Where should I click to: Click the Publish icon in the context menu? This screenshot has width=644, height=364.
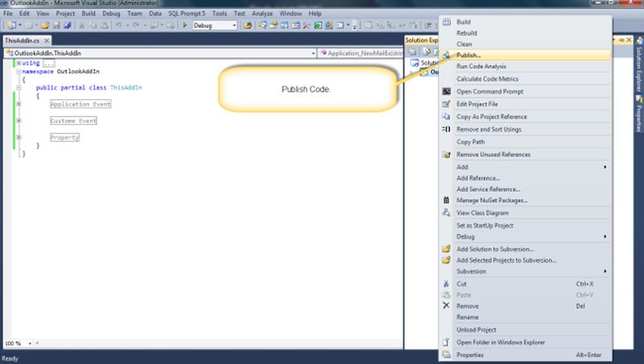(x=447, y=55)
